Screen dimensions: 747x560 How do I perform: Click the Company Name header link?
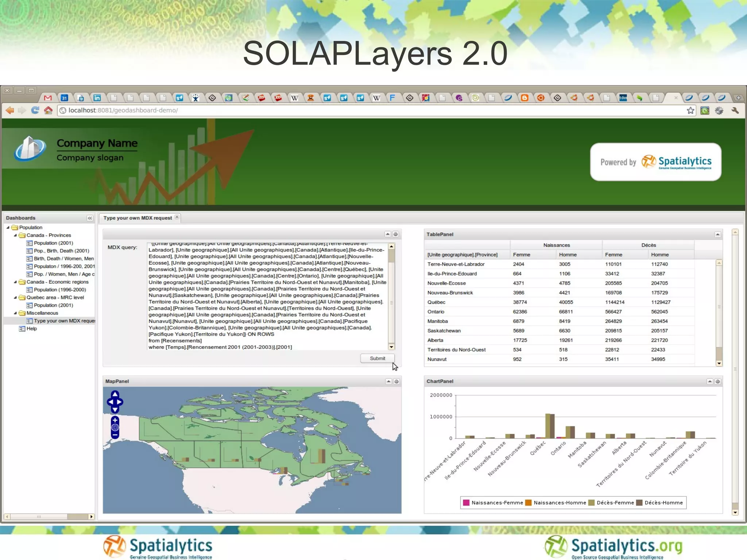[x=97, y=143]
